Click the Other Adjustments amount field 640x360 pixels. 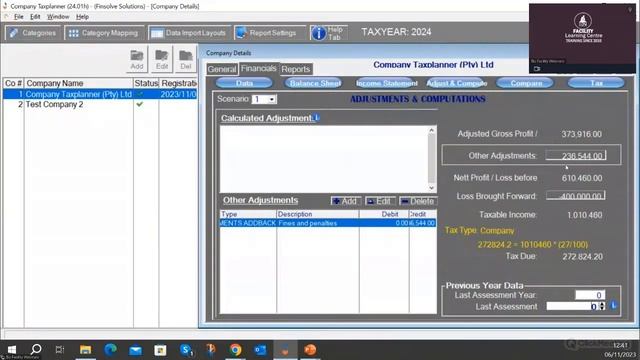pyautogui.click(x=576, y=156)
